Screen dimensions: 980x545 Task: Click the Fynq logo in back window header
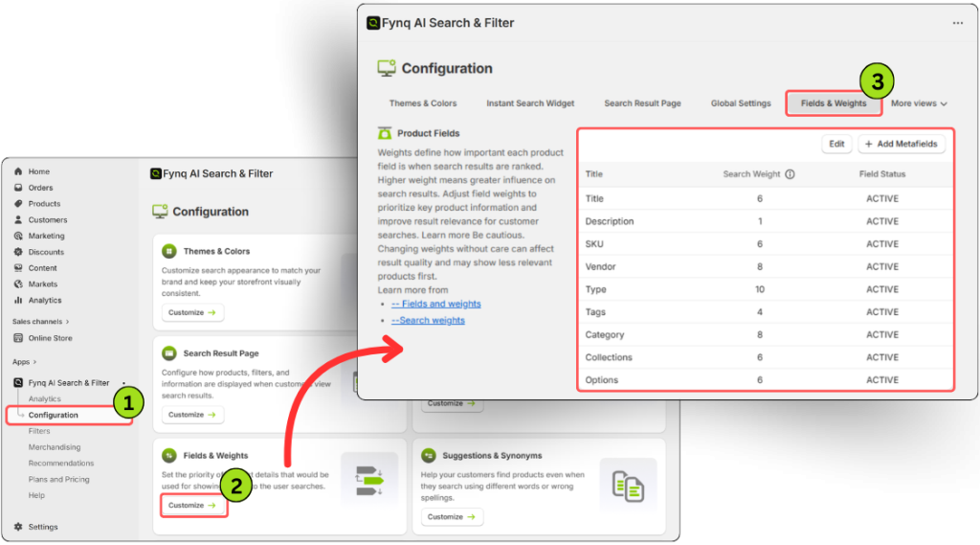coord(156,173)
